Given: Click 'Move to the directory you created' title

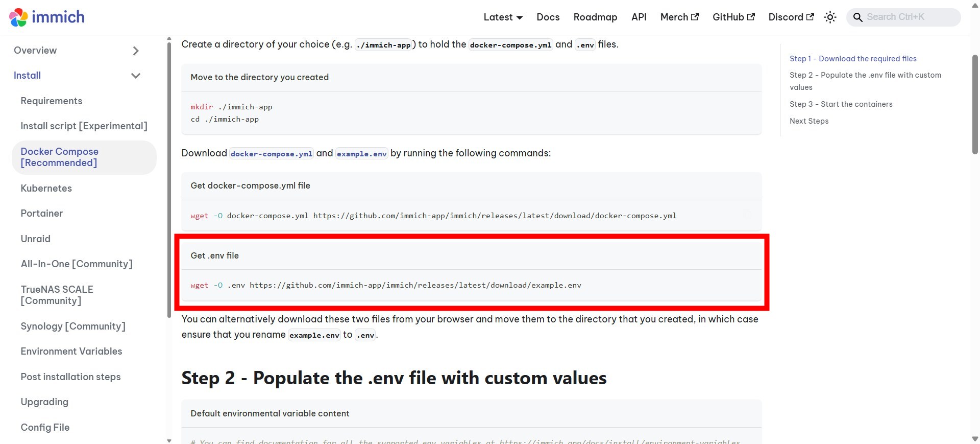Looking at the screenshot, I should coord(260,78).
